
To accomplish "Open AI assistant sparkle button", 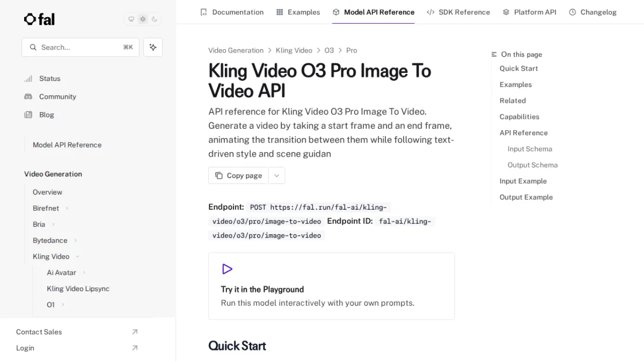I will 153,47.
